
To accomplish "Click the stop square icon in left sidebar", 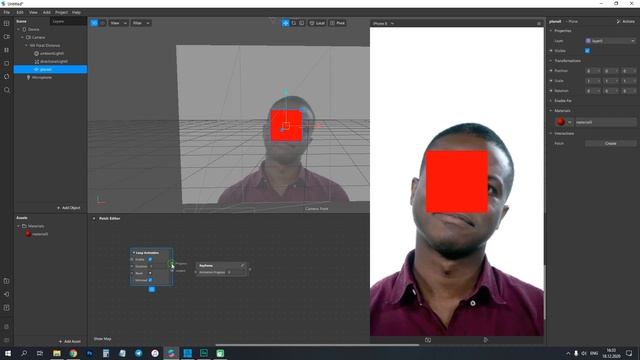I will pyautogui.click(x=7, y=63).
